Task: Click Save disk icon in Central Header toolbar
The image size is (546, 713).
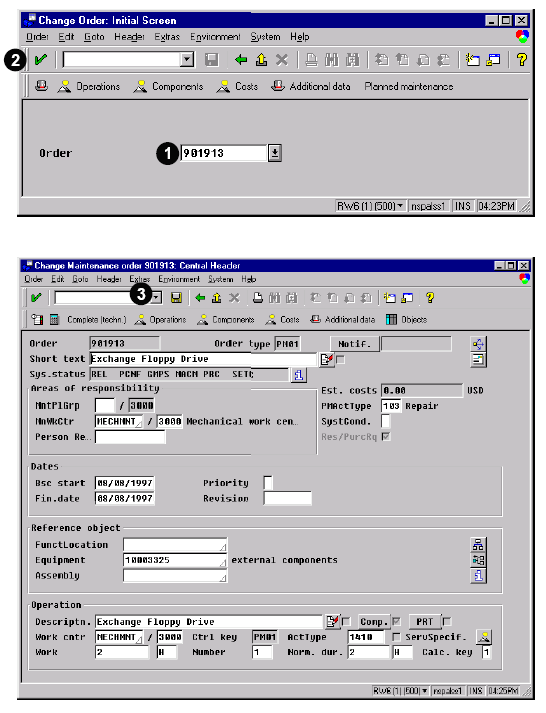Action: tap(176, 298)
